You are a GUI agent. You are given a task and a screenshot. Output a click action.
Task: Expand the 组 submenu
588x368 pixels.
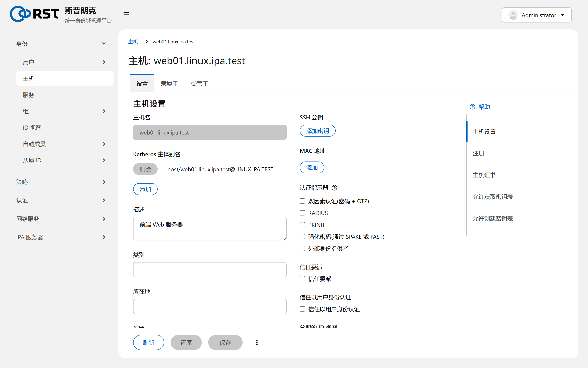click(65, 111)
